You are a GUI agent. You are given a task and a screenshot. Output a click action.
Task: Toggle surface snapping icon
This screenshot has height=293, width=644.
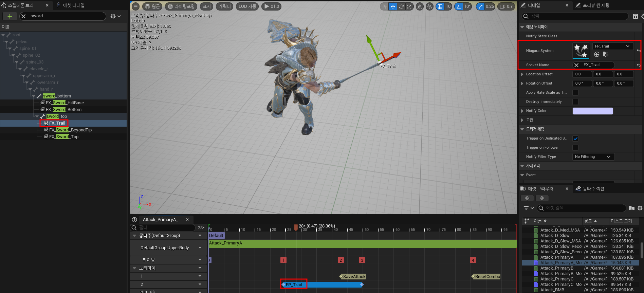(430, 6)
